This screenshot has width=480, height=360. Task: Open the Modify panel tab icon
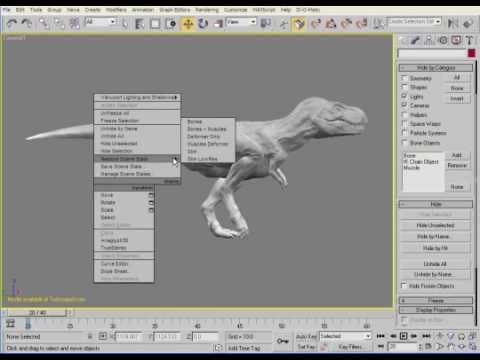pos(415,41)
